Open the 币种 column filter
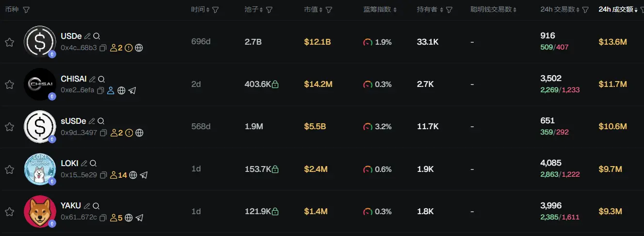The width and height of the screenshot is (644, 236). point(26,10)
